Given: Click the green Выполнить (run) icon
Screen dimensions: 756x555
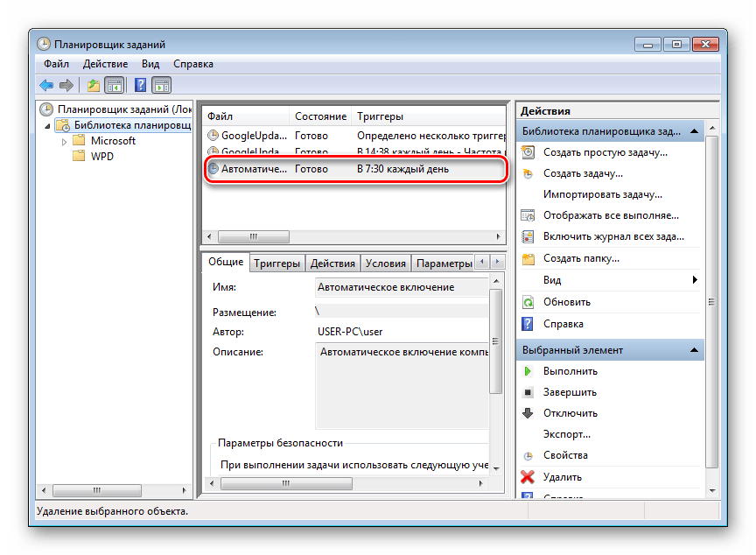Looking at the screenshot, I should coord(528,371).
